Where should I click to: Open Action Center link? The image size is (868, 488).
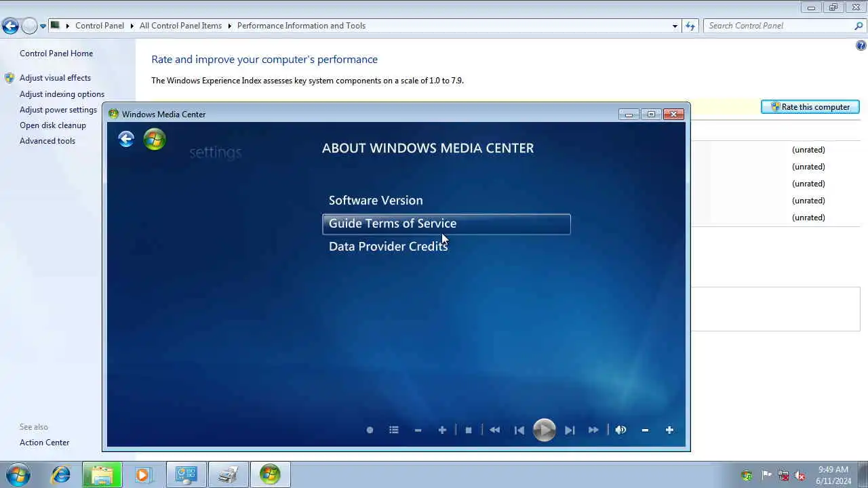point(45,443)
